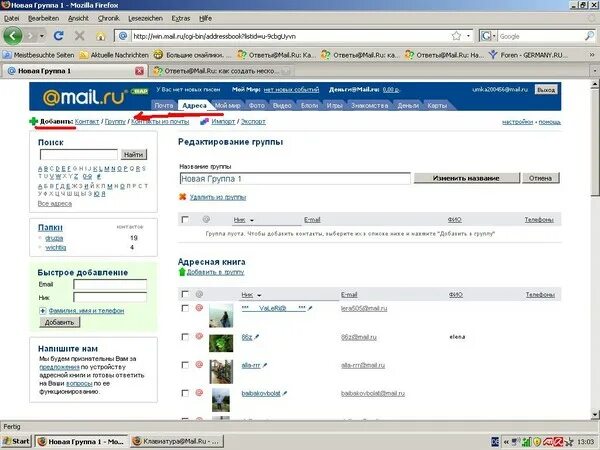Open the druzja folder link
The image size is (600, 450).
[54, 238]
